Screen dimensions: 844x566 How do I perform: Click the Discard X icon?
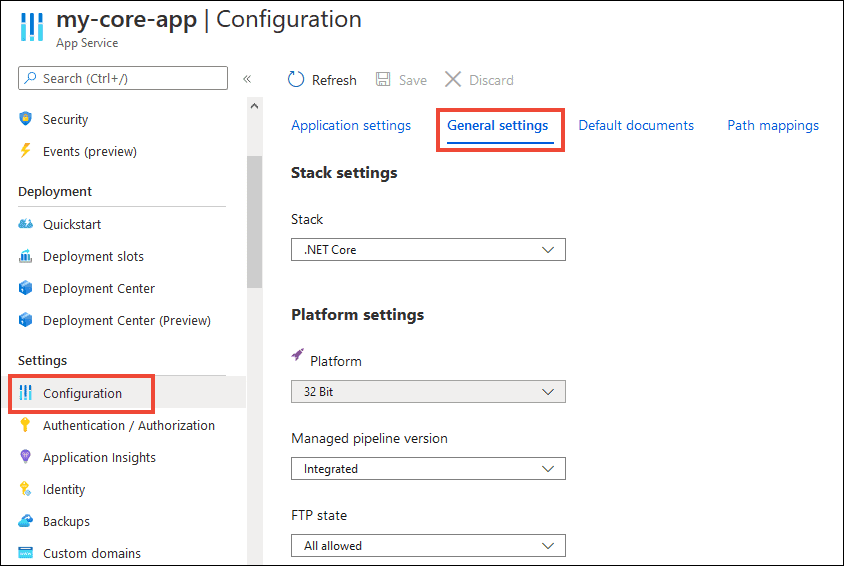(x=453, y=80)
